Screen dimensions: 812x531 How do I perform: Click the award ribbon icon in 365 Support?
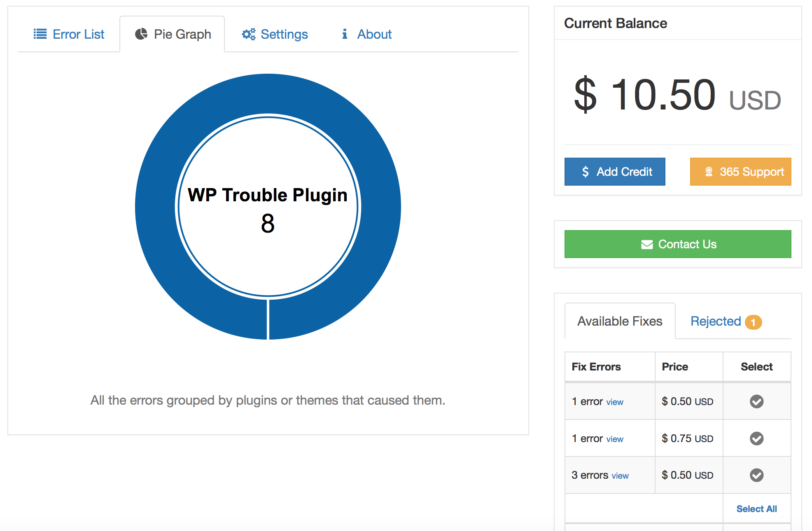(x=709, y=172)
